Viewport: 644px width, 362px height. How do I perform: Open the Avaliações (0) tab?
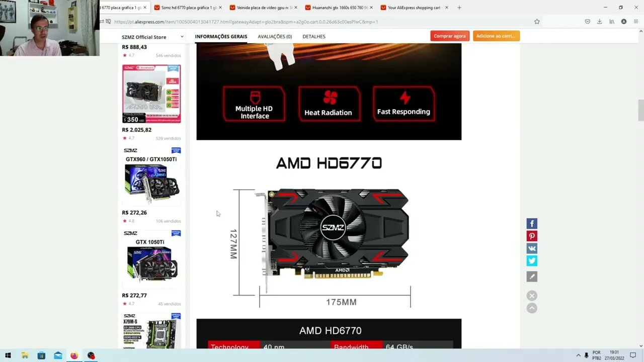coord(275,36)
